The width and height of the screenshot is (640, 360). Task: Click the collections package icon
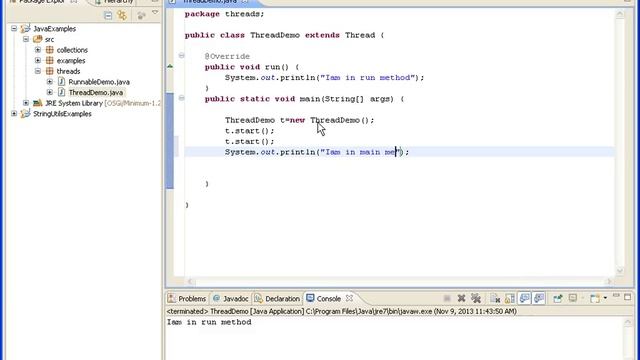(49, 50)
